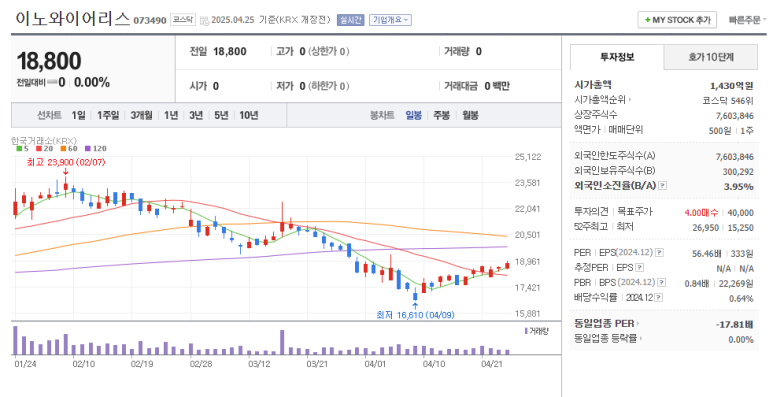Select 월봉 candlestick chart
The height and width of the screenshot is (397, 773).
tap(470, 115)
